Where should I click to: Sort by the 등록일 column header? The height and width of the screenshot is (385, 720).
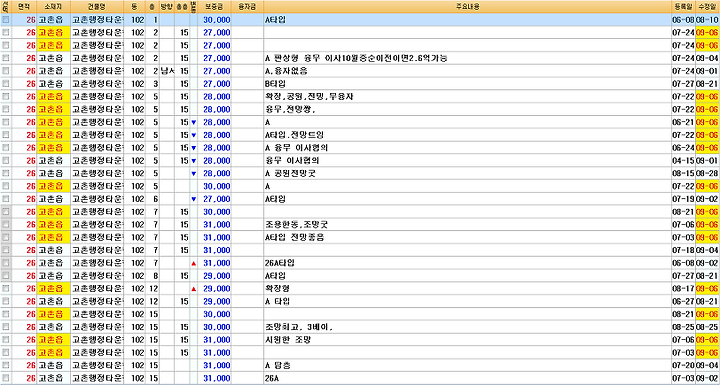pyautogui.click(x=682, y=6)
